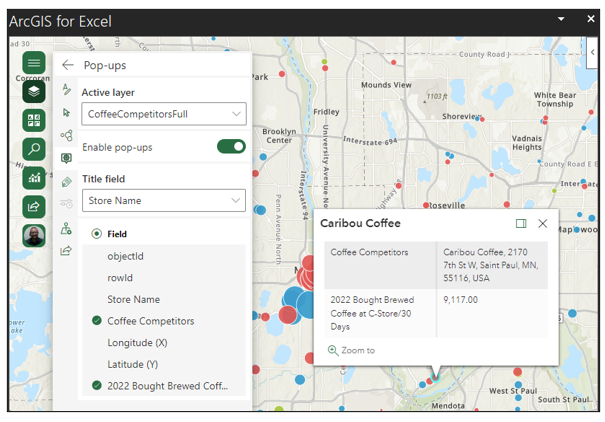Image resolution: width=605 pixels, height=422 pixels.
Task: Click the Mounds View map label
Action: pyautogui.click(x=386, y=85)
